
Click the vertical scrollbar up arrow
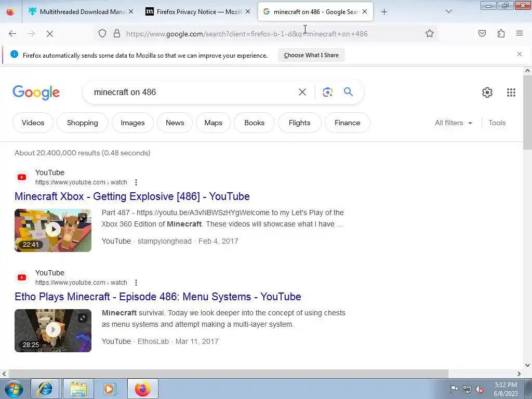(527, 71)
